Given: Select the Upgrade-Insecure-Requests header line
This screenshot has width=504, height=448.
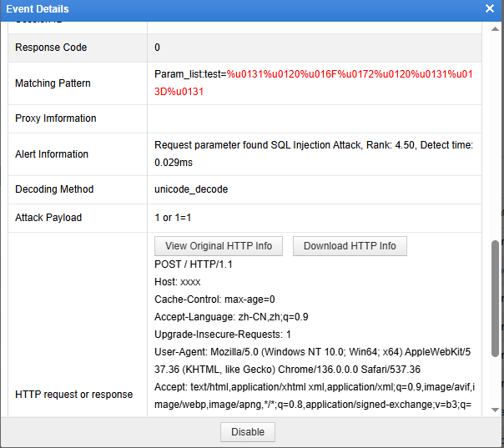Looking at the screenshot, I should tap(223, 334).
